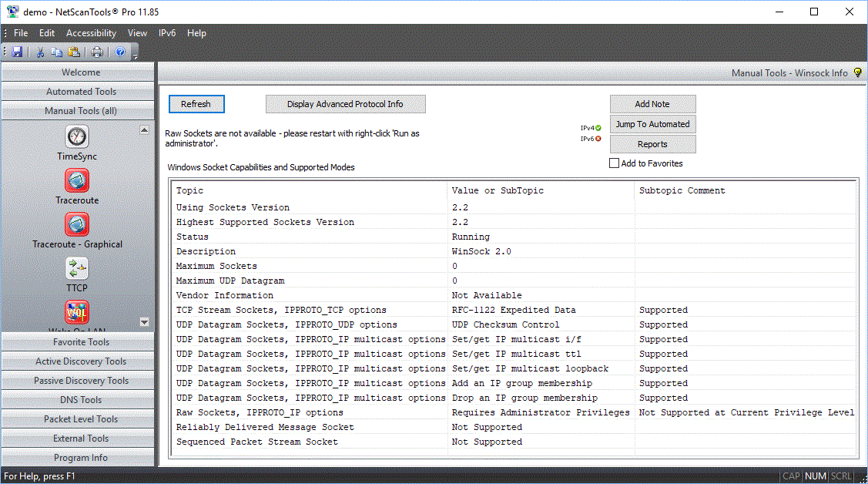Image resolution: width=868 pixels, height=484 pixels.
Task: Collapse the Manual Tools (all) group
Action: point(78,111)
